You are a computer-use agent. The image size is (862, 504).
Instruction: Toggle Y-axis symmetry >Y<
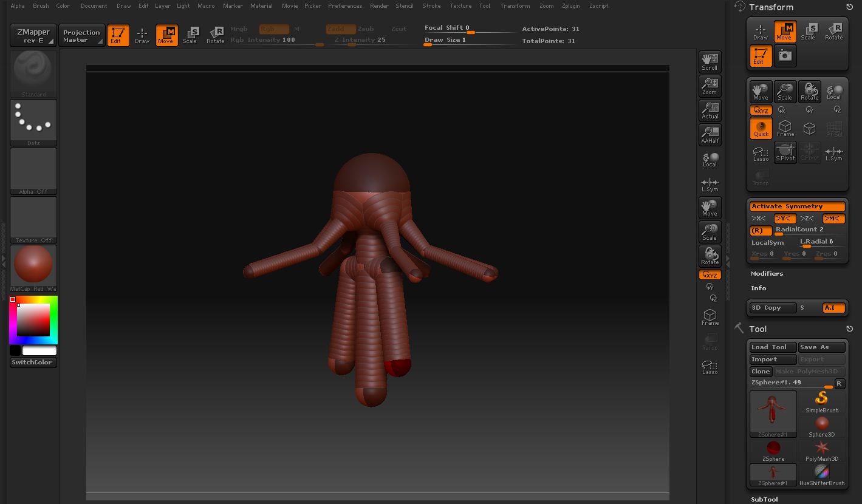[784, 219]
